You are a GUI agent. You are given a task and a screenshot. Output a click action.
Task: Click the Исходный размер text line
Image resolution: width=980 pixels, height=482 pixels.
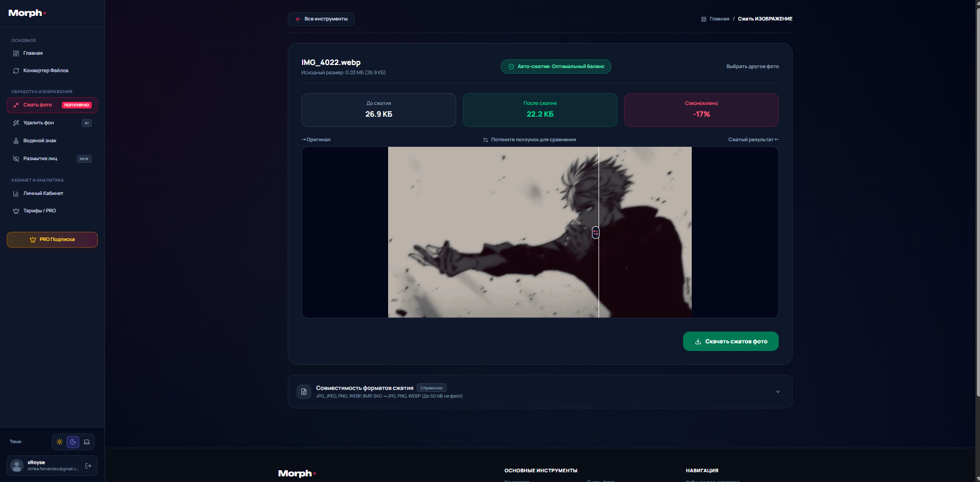[344, 73]
